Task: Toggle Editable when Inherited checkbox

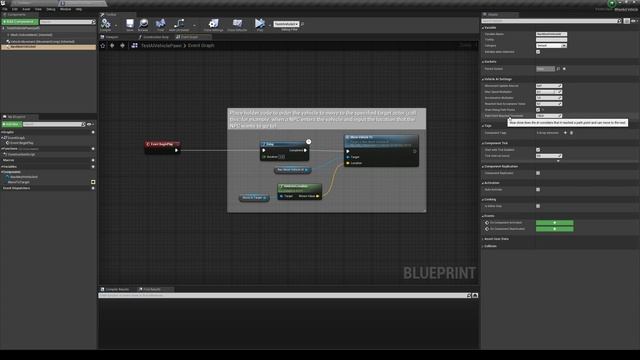Action: pyautogui.click(x=538, y=52)
